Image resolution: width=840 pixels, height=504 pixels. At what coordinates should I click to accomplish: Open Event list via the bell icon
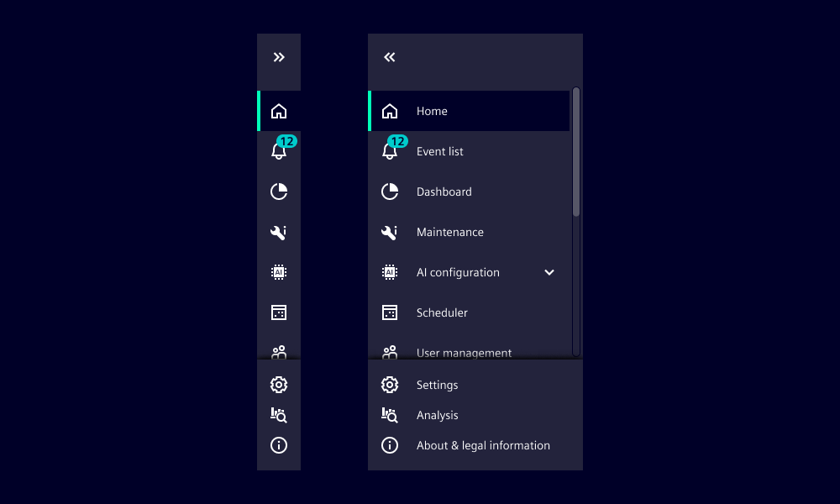click(279, 151)
